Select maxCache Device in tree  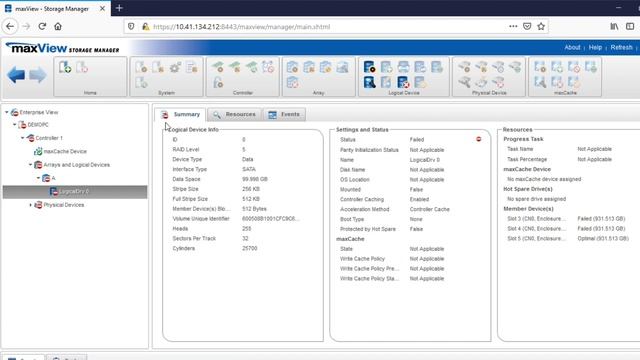[x=65, y=151]
